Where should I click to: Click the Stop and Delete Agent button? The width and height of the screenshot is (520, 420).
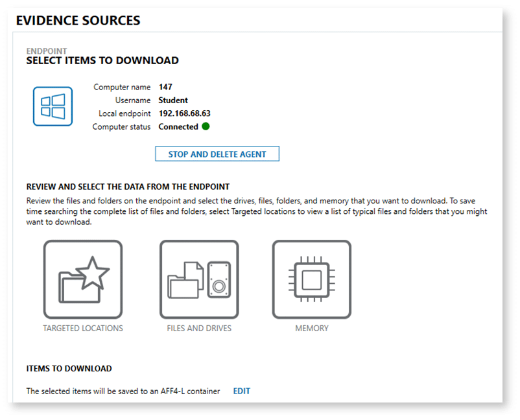pyautogui.click(x=217, y=154)
